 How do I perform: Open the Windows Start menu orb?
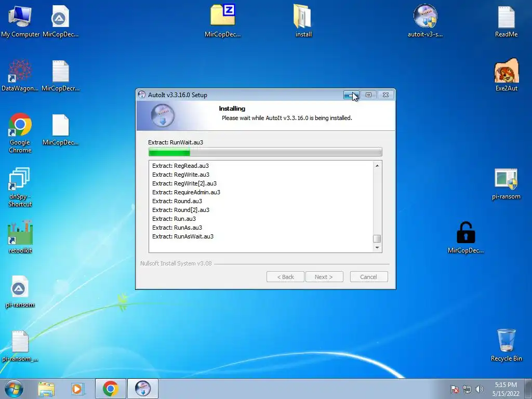14,389
